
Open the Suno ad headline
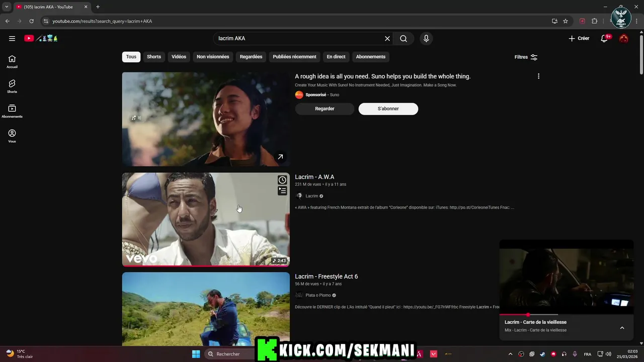click(x=383, y=76)
